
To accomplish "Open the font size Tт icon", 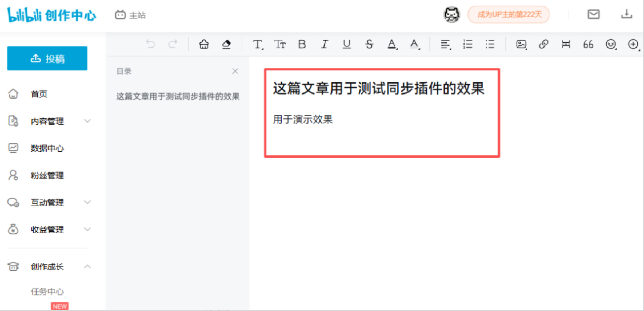I will (x=280, y=44).
